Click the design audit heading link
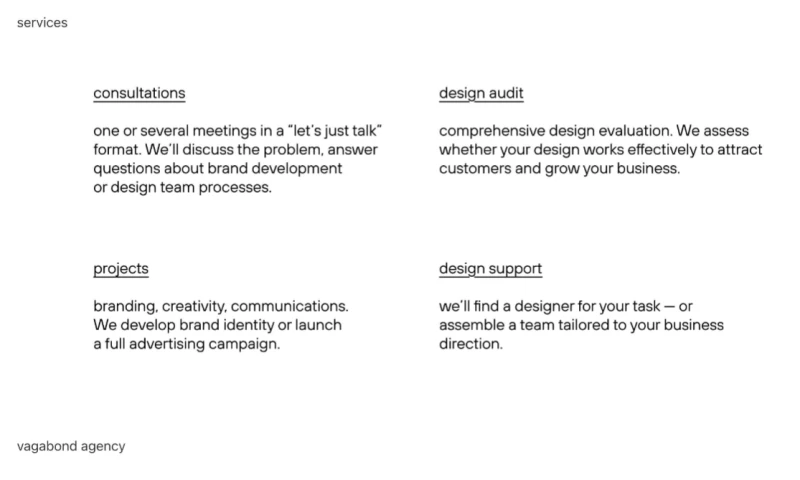800x480 pixels. [481, 93]
